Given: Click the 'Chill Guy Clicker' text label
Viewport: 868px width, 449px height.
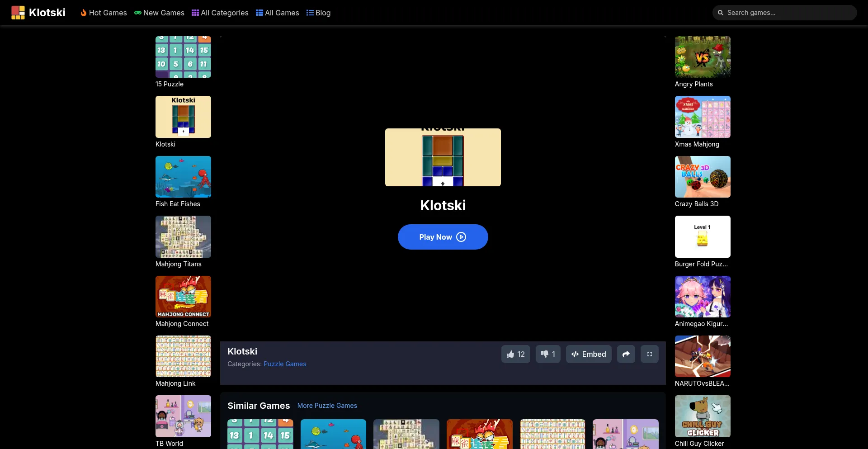Looking at the screenshot, I should [x=699, y=444].
